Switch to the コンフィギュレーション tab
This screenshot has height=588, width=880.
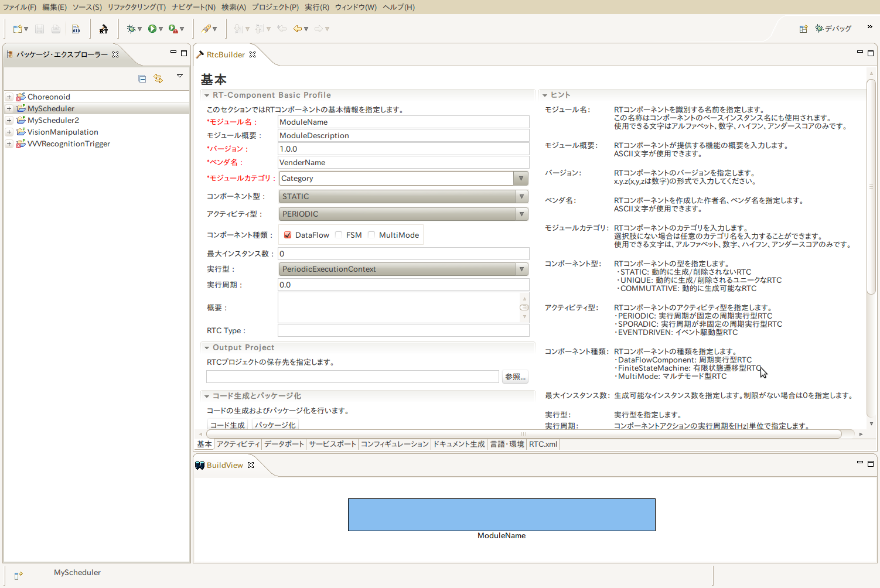tap(395, 445)
